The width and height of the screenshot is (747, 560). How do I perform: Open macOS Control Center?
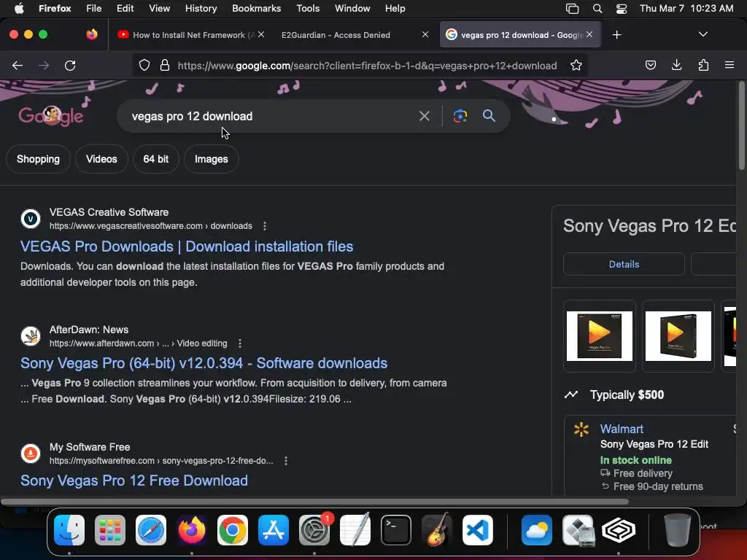click(x=622, y=9)
